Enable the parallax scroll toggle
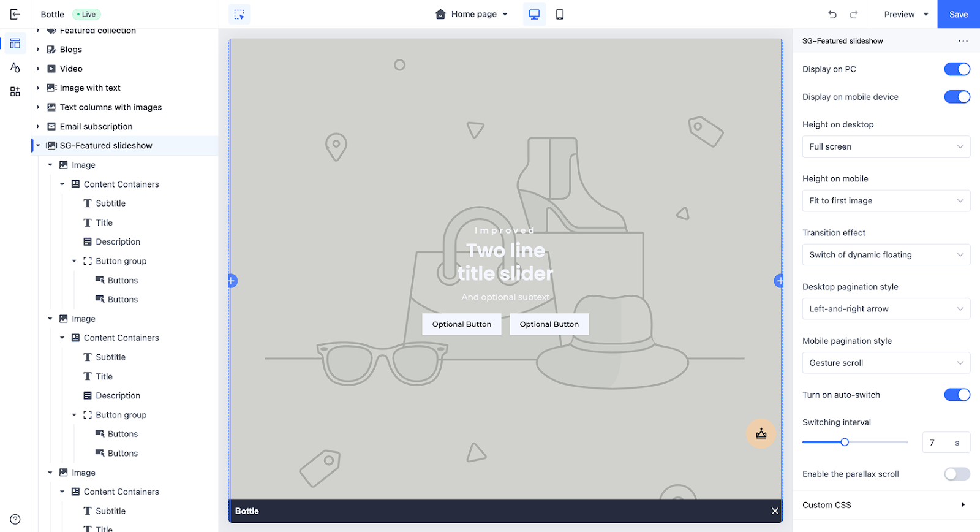 coord(957,474)
